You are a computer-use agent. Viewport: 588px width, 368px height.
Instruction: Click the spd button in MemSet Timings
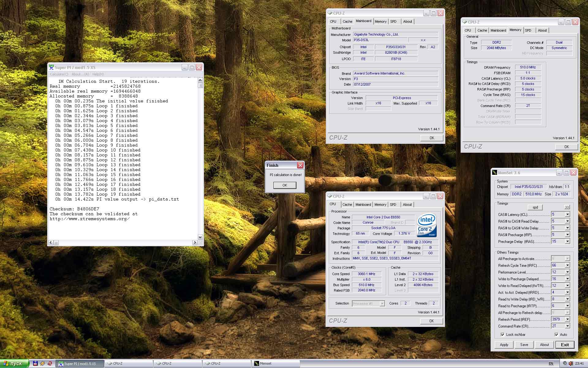(535, 207)
